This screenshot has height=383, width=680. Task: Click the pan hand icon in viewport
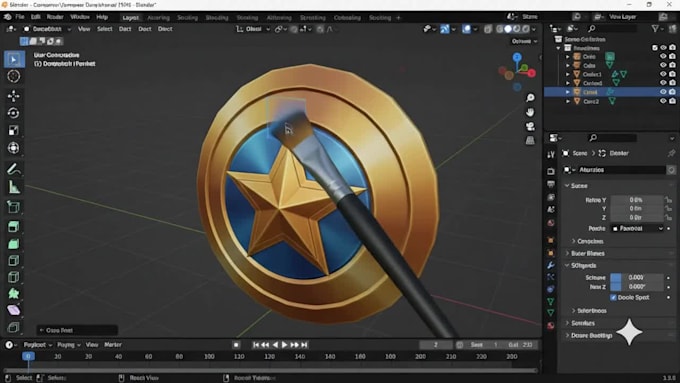(x=530, y=112)
